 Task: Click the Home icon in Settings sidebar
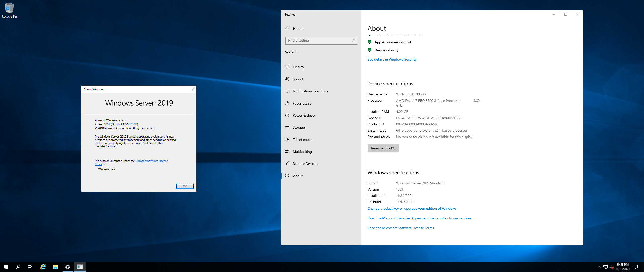point(287,29)
